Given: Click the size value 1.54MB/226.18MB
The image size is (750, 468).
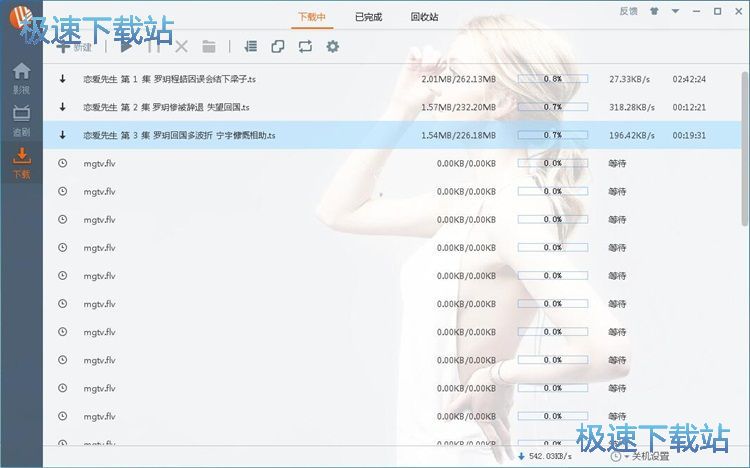Looking at the screenshot, I should click(x=458, y=135).
